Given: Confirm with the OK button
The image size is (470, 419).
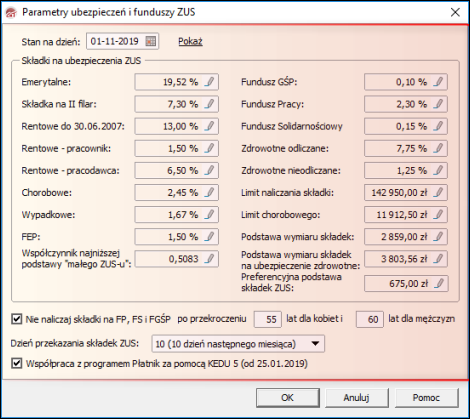Looking at the screenshot, I should (x=288, y=398).
